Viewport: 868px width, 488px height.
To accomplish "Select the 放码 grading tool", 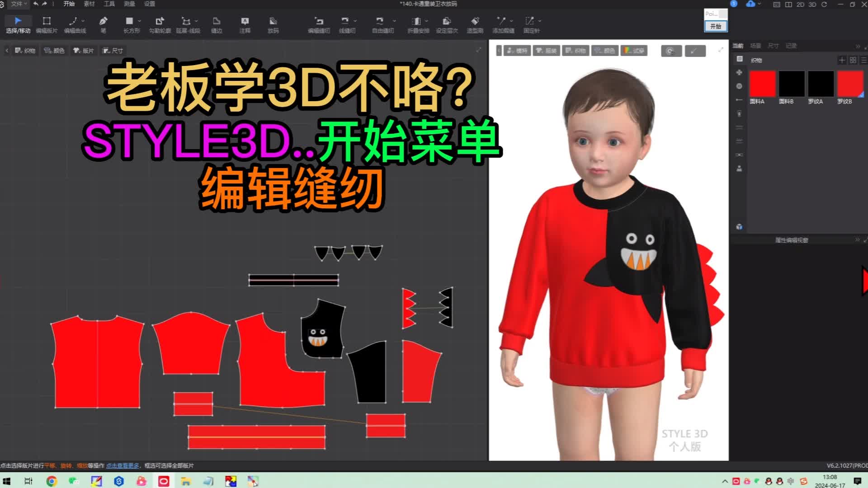I will pos(273,25).
